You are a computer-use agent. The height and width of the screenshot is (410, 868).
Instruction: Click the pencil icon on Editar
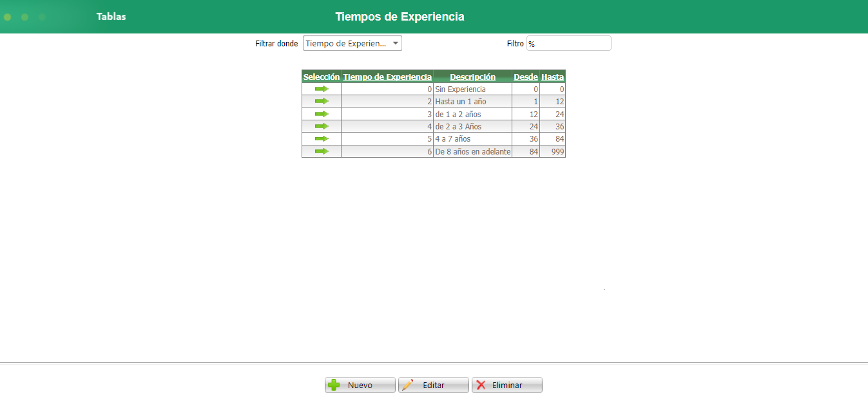pos(407,384)
